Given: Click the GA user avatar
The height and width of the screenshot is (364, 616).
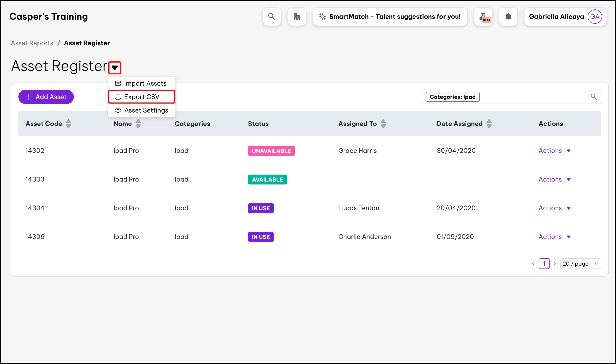Looking at the screenshot, I should point(594,16).
